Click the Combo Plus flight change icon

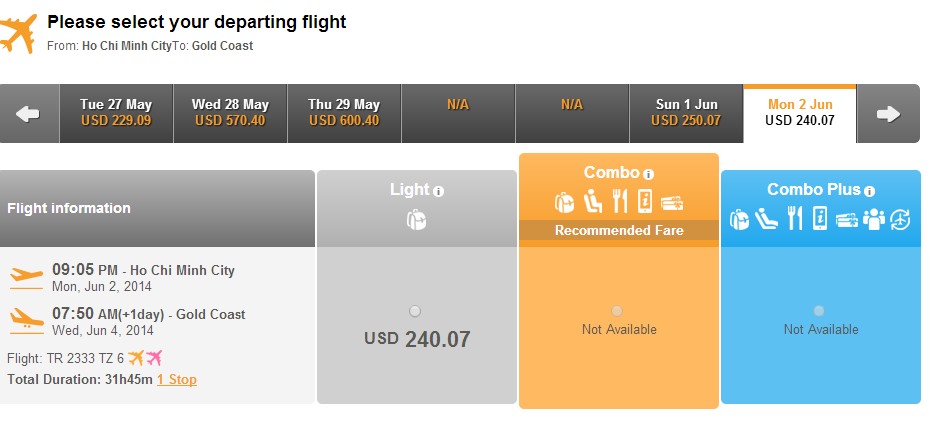[x=900, y=219]
